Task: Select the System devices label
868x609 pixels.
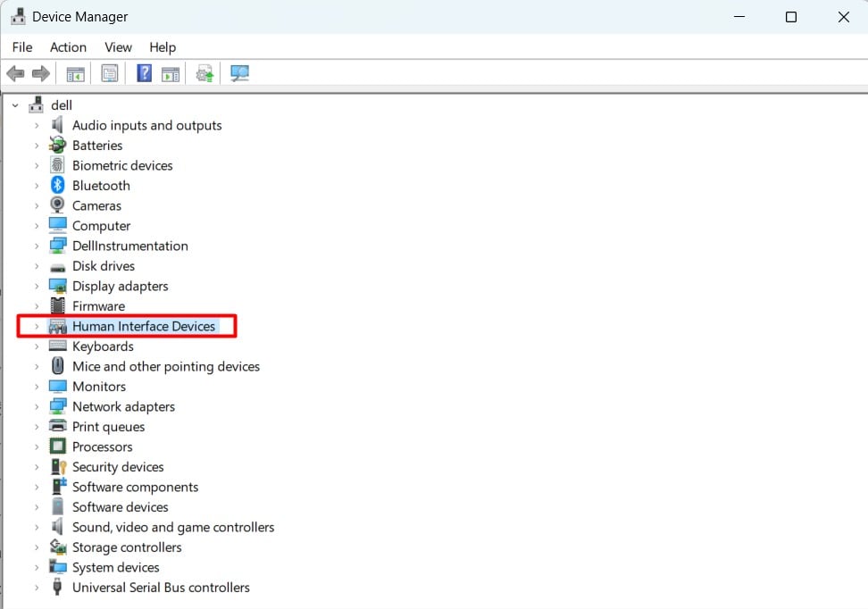Action: click(116, 568)
